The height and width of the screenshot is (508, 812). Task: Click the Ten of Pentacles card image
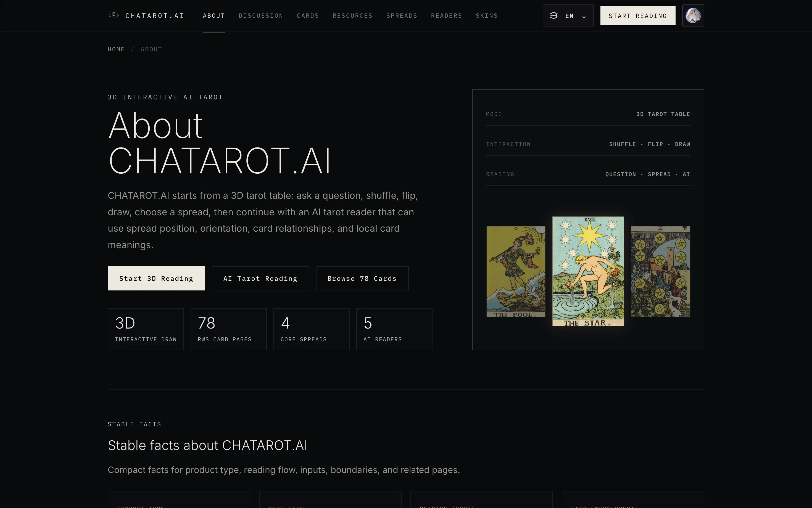(x=660, y=271)
